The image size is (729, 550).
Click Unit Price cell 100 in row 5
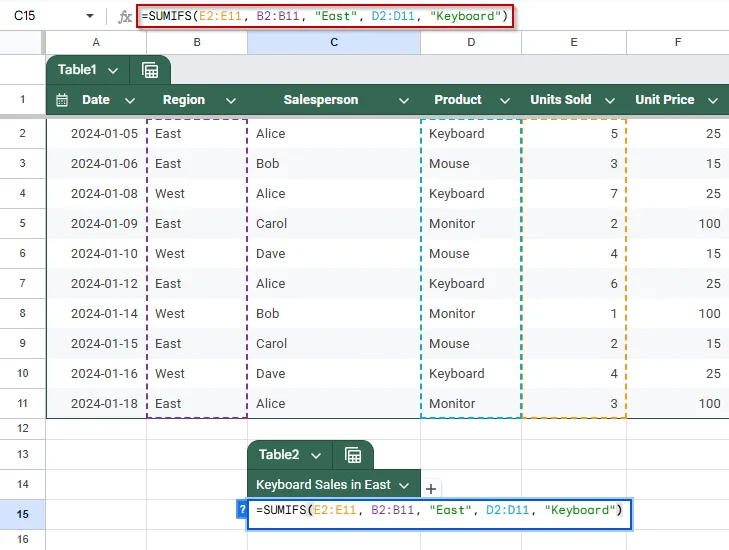678,224
